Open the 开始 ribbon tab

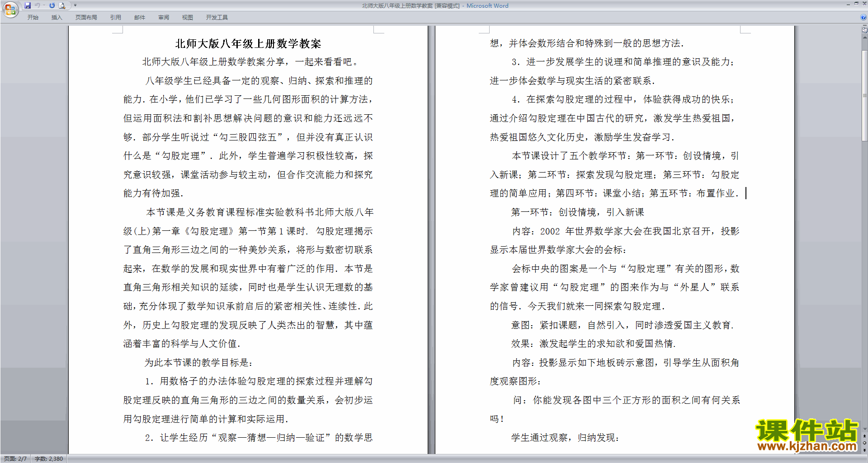click(33, 17)
